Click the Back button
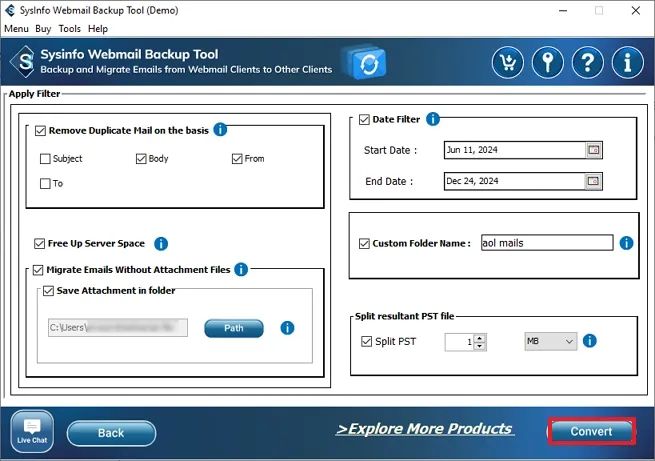 click(111, 433)
